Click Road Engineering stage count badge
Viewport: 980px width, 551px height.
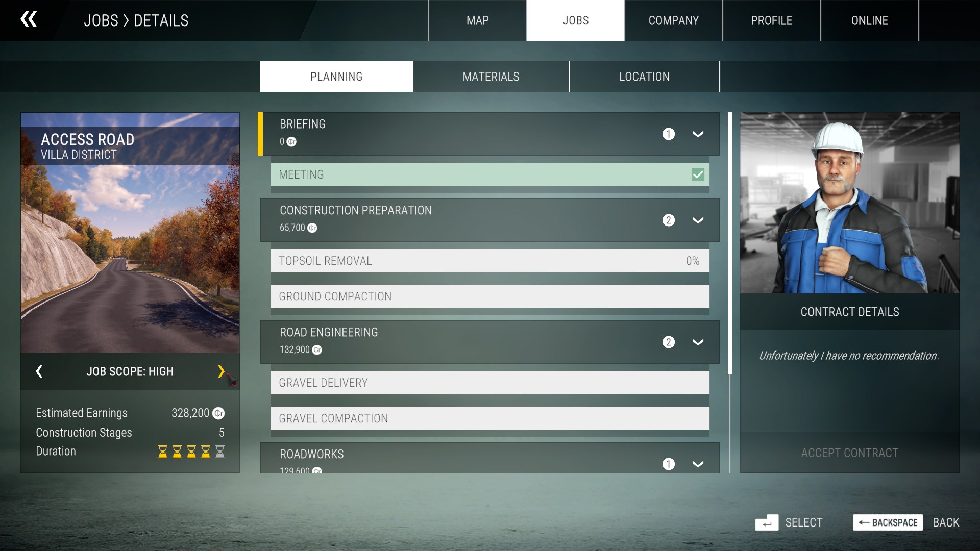[668, 342]
